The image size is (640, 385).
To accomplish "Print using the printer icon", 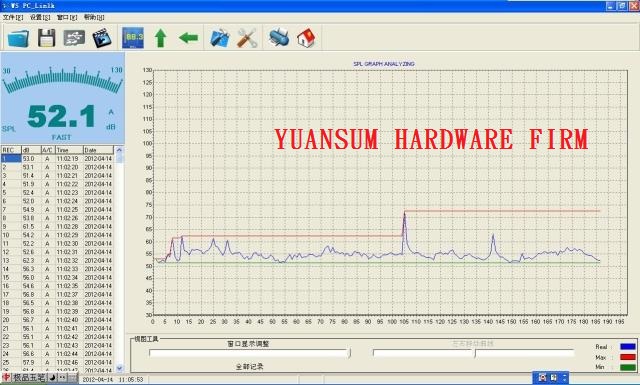I will point(279,37).
